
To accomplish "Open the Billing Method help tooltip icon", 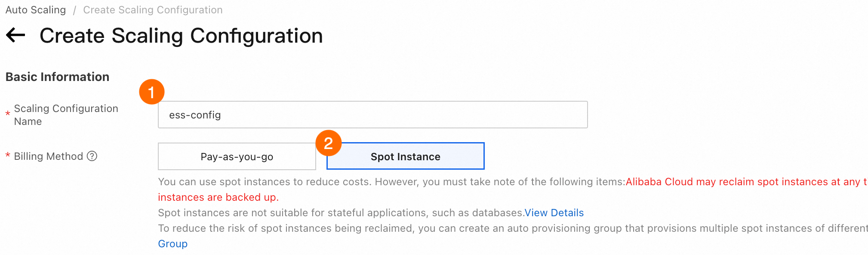I will coord(92,156).
